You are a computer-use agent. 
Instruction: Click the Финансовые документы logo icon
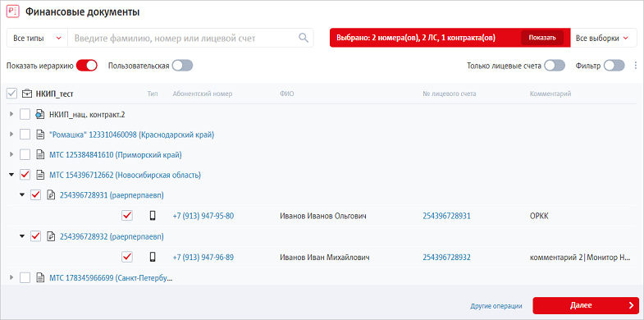point(13,12)
